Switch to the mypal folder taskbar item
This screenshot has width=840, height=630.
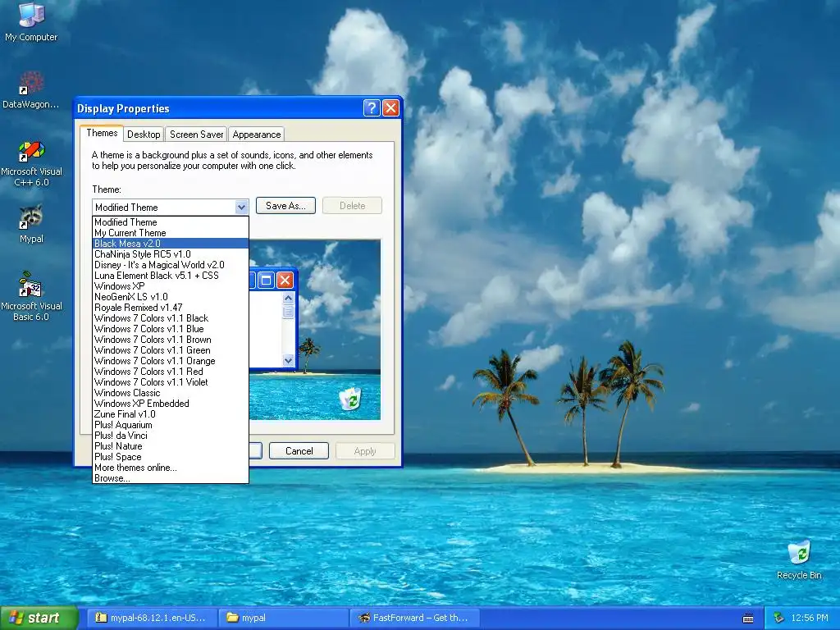[283, 618]
